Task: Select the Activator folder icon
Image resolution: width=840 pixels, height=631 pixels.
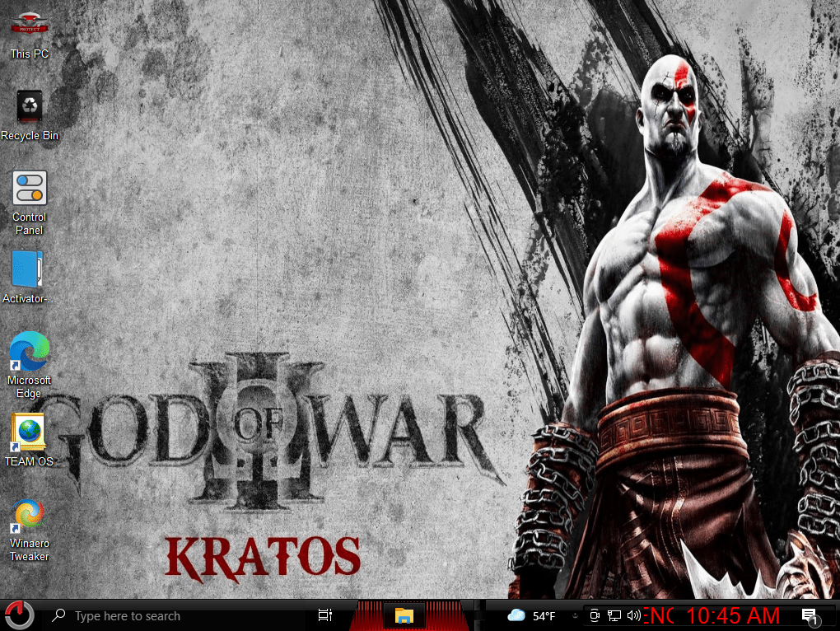Action: click(28, 278)
